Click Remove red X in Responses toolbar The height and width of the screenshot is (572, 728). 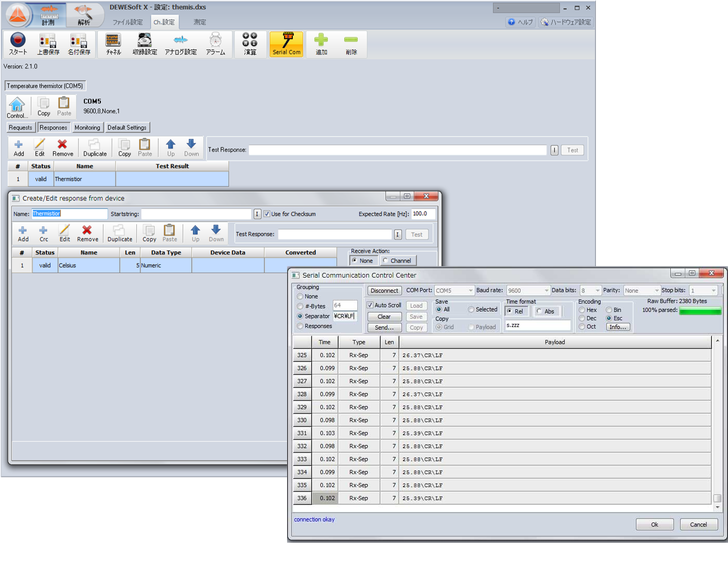click(x=62, y=148)
